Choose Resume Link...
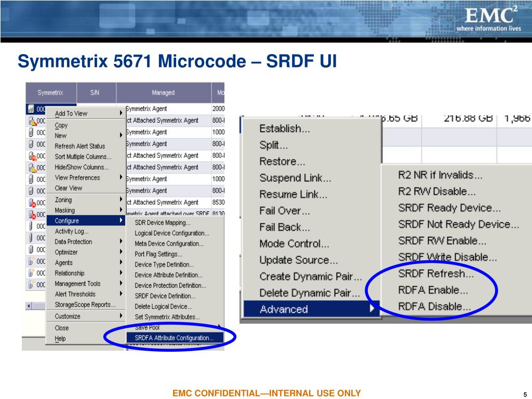Image resolution: width=532 pixels, height=399 pixels. (x=312, y=194)
